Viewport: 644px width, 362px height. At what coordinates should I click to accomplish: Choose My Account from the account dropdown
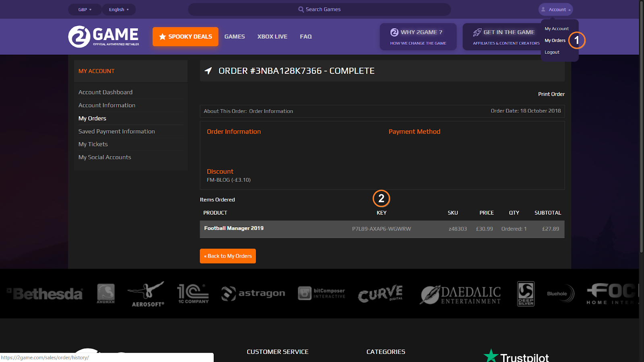pos(557,29)
